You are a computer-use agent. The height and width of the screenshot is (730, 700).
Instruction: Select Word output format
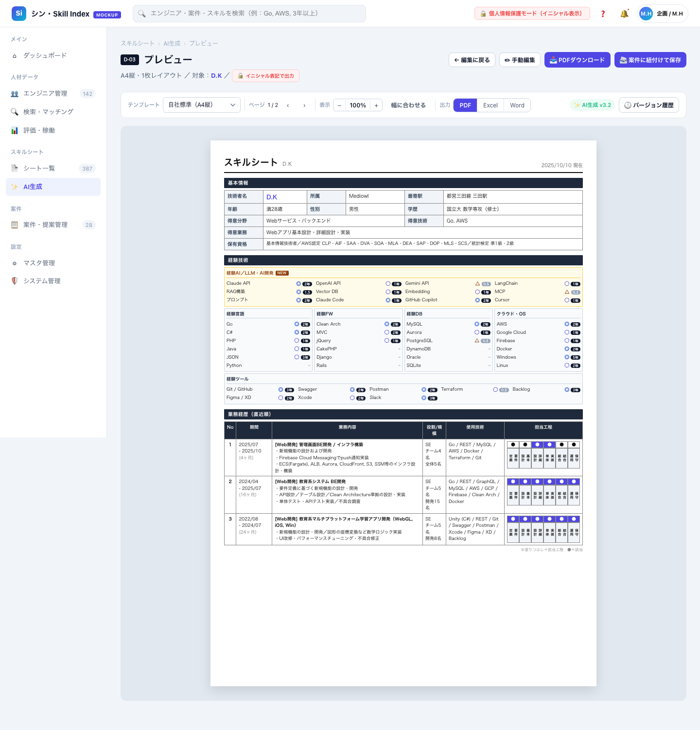point(517,105)
